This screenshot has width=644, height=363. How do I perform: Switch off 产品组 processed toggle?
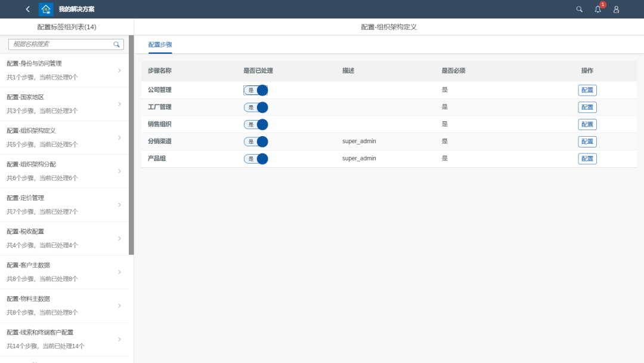click(x=256, y=159)
